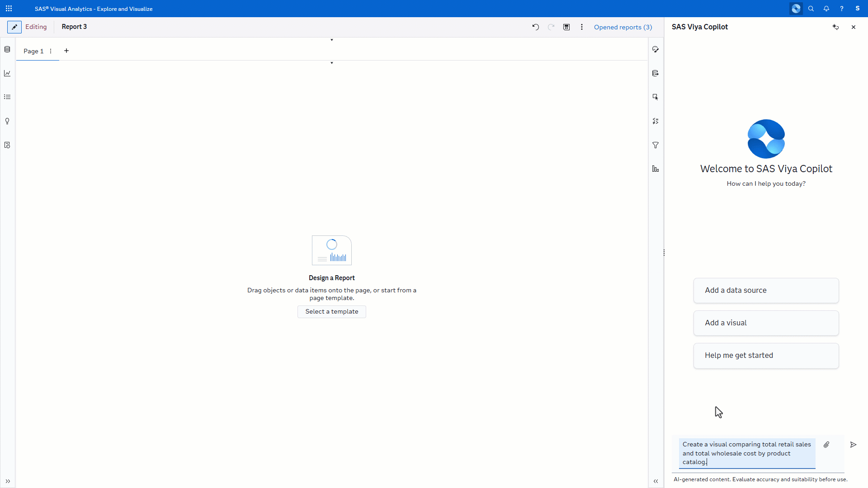The image size is (868, 488).
Task: Click the Filters funnel icon in right sidebar
Action: click(656, 145)
